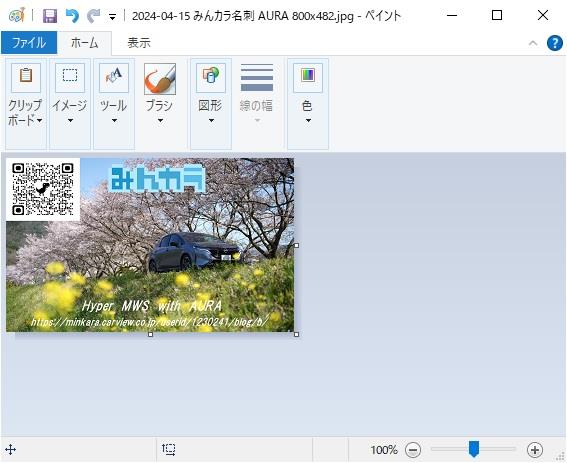Click the grayed Redo arrow icon

pyautogui.click(x=94, y=16)
